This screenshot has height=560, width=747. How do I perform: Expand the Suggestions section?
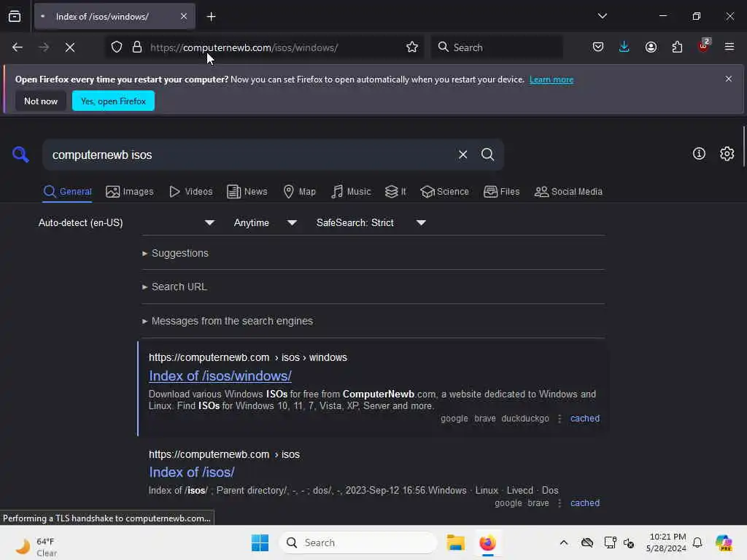point(175,253)
